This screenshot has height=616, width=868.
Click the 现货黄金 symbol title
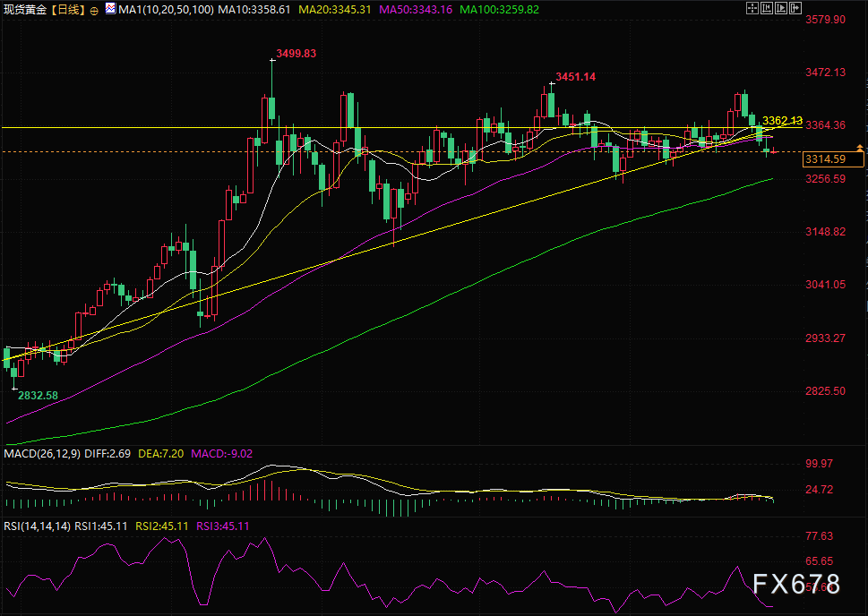(24, 10)
